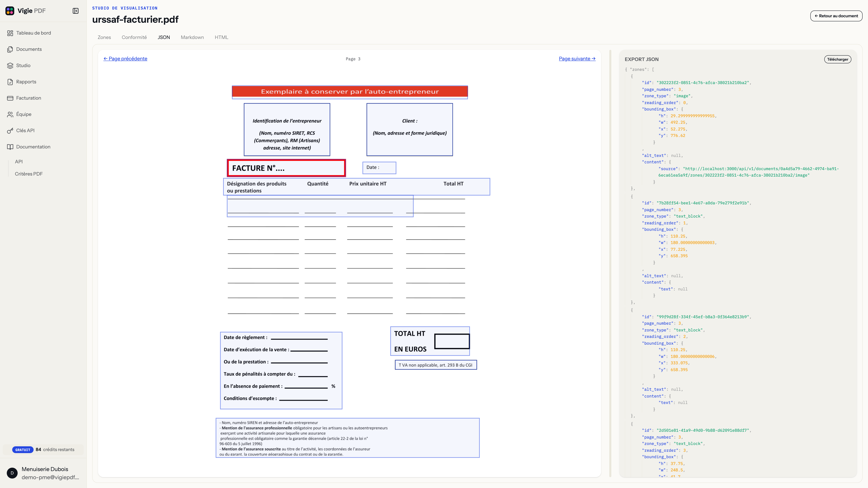Open the Critères PDF sub-item
The height and width of the screenshot is (488, 868).
[29, 174]
